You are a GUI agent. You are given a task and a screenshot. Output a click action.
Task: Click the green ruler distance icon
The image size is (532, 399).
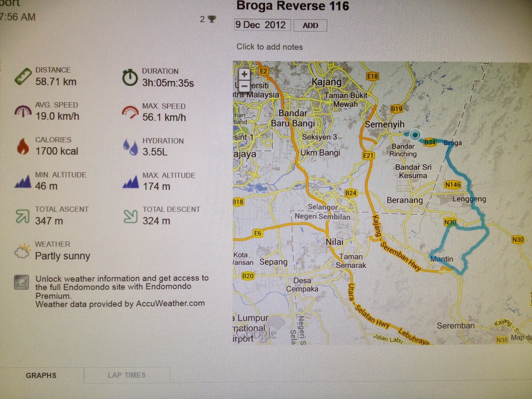[23, 76]
